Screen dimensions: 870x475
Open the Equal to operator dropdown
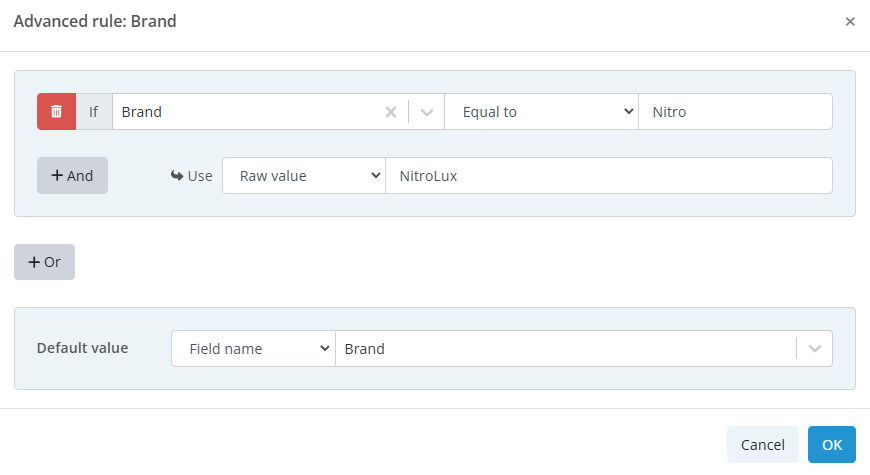click(542, 112)
